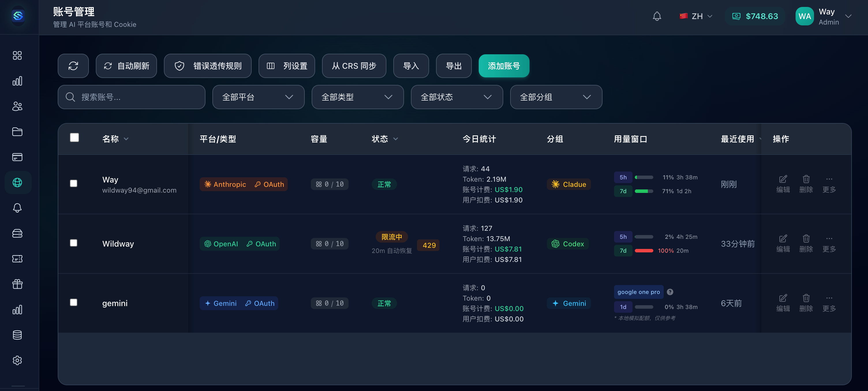Open the 全部状态 status dropdown
Screen dimensions: 868x391
tap(457, 97)
